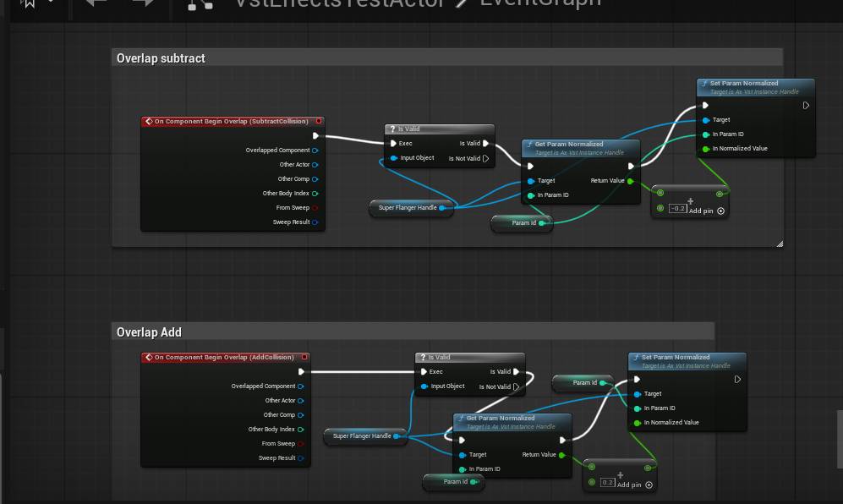Click the blueprint graph icon beside breadcrumb
The width and height of the screenshot is (843, 504).
200,4
